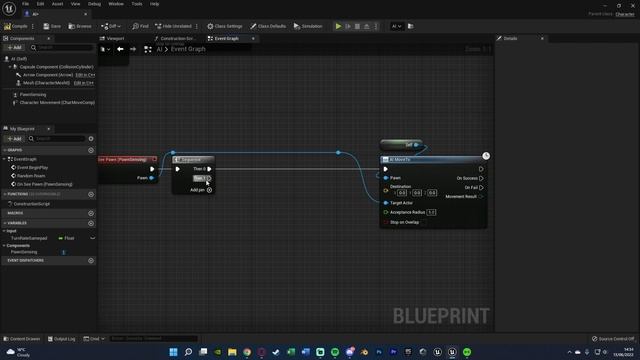Screen dimensions: 640x360
Task: Click Add pin on Sequence node
Action: tap(201, 190)
